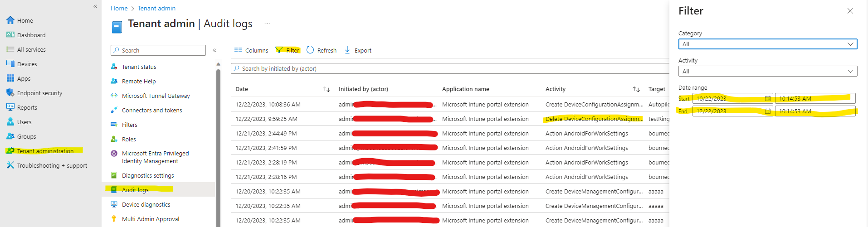The height and width of the screenshot is (227, 868).
Task: Click the Apps grid icon
Action: (10, 78)
